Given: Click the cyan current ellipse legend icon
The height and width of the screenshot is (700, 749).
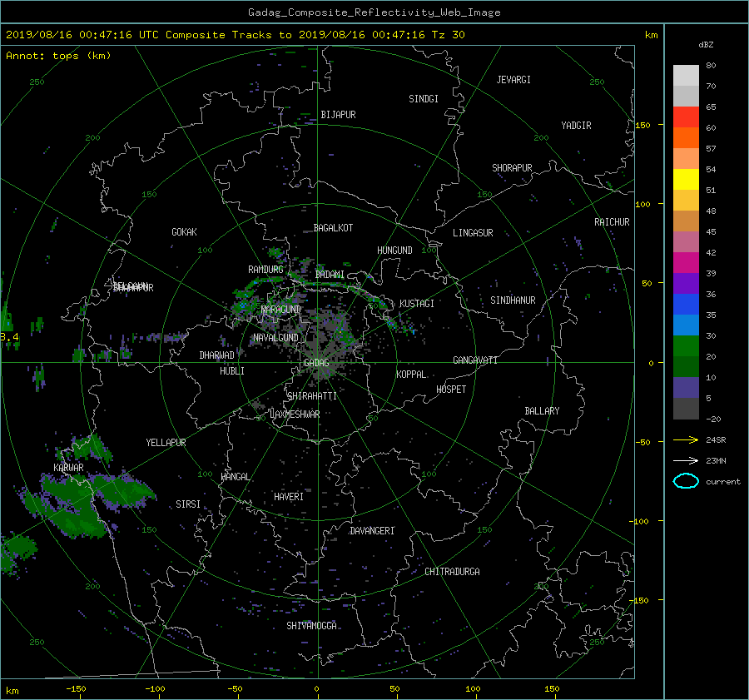Looking at the screenshot, I should click(686, 481).
